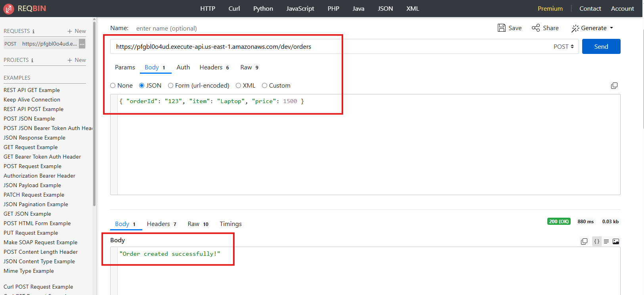Open the Params request tab
Image resolution: width=644 pixels, height=295 pixels.
[125, 67]
